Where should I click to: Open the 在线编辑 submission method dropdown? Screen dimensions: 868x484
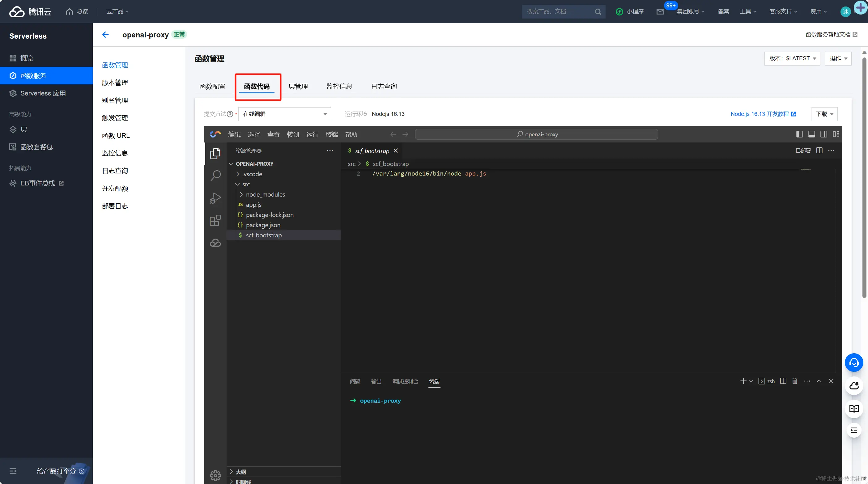(x=284, y=114)
